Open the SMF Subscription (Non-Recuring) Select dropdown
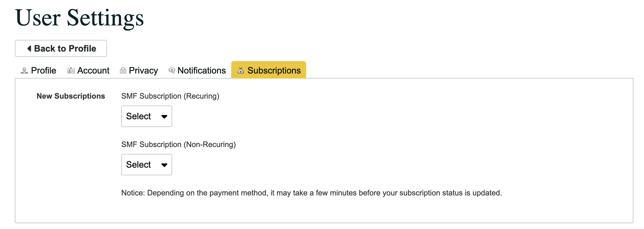Viewport: 644px width, 229px height. [x=146, y=165]
